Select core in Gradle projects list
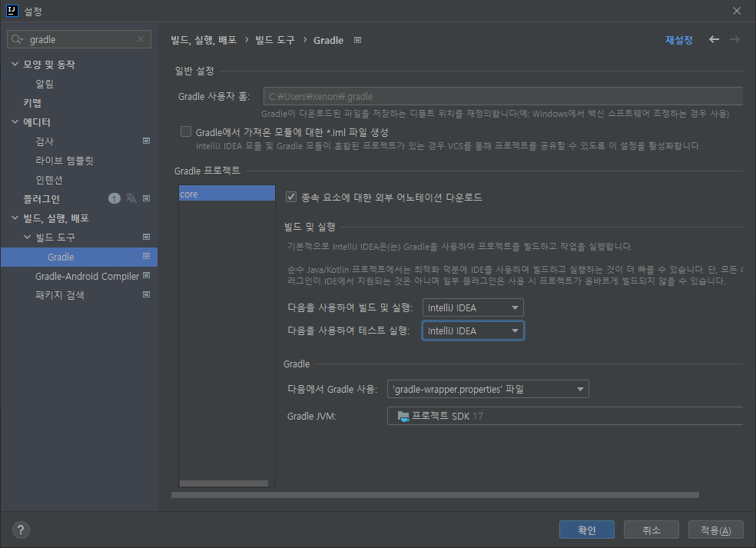Screen dimensions: 756x548 227,194
